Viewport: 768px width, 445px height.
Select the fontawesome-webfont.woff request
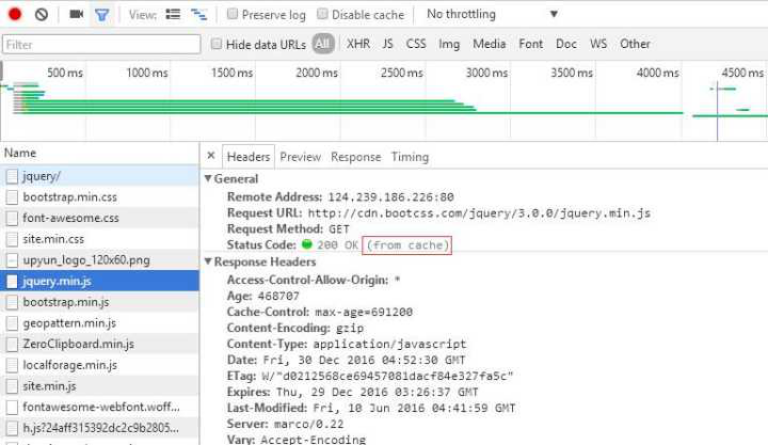pos(99,407)
